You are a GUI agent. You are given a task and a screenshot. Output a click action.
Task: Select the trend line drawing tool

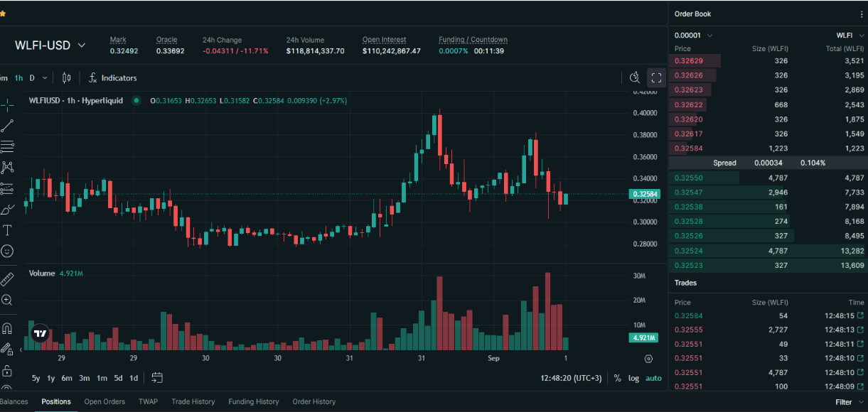point(7,126)
